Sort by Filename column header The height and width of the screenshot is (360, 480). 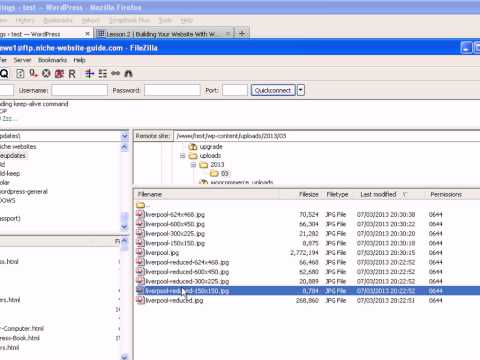[x=207, y=194]
